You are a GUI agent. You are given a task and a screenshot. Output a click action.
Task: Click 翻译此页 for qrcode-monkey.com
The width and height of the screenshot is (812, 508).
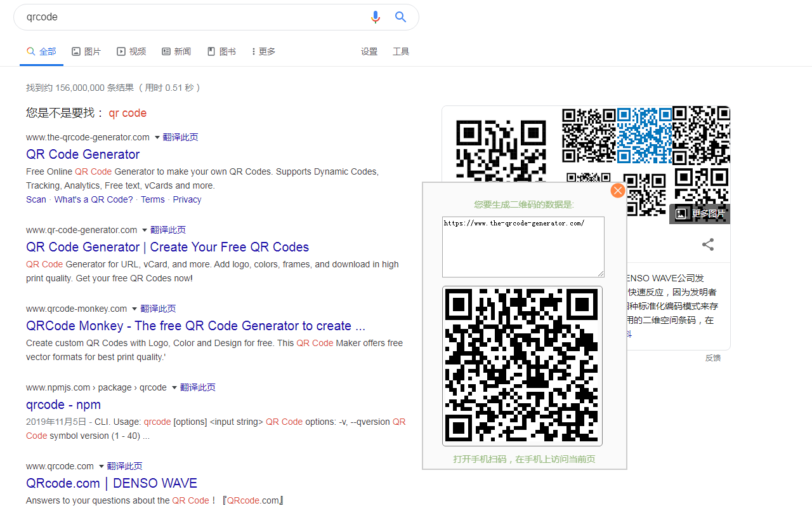tap(158, 309)
